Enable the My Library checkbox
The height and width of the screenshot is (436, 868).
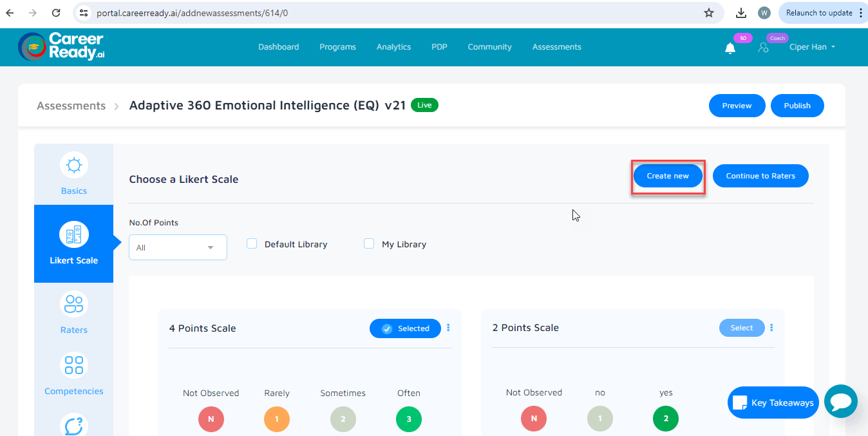click(368, 243)
